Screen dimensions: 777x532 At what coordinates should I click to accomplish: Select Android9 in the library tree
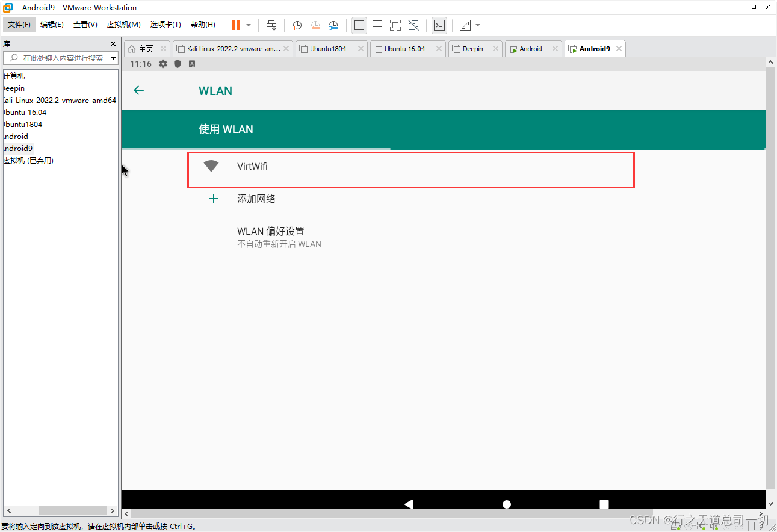17,149
